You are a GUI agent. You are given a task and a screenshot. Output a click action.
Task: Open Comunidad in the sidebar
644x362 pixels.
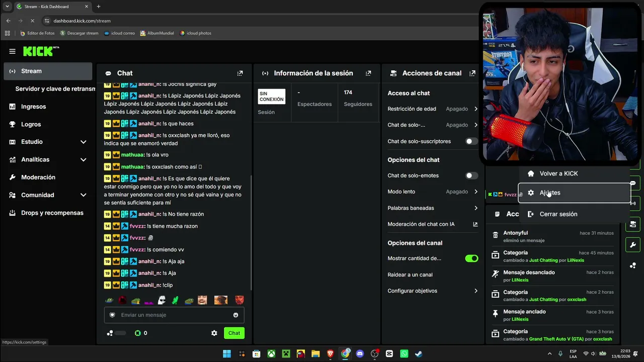48,195
